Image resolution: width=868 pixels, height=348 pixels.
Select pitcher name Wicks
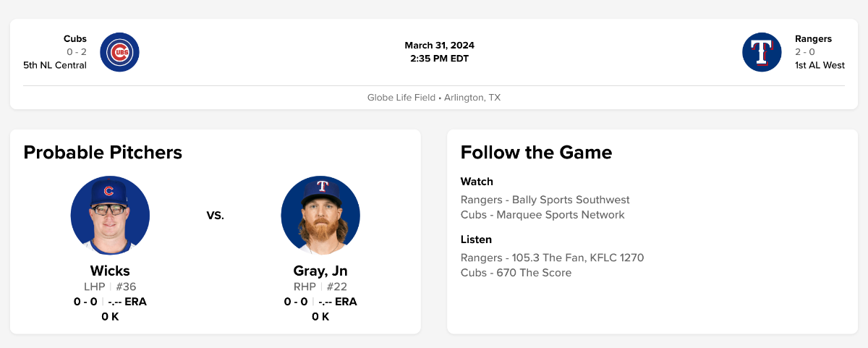tap(110, 271)
